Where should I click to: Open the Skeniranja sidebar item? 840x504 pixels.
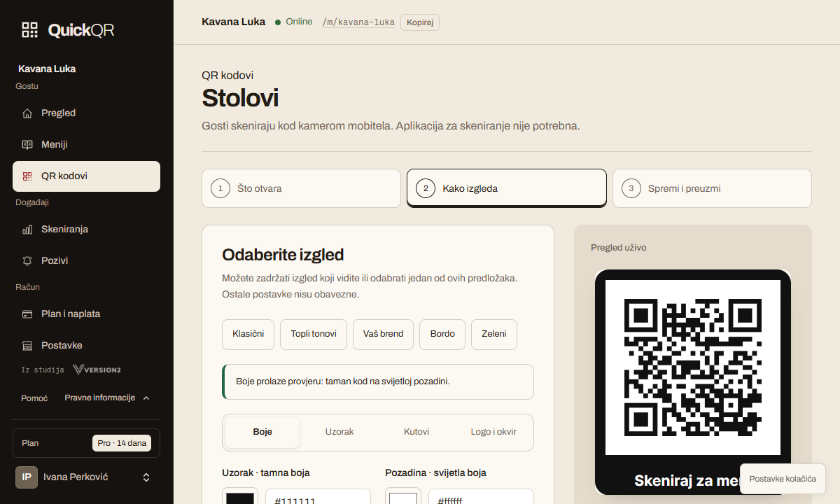pyautogui.click(x=86, y=230)
